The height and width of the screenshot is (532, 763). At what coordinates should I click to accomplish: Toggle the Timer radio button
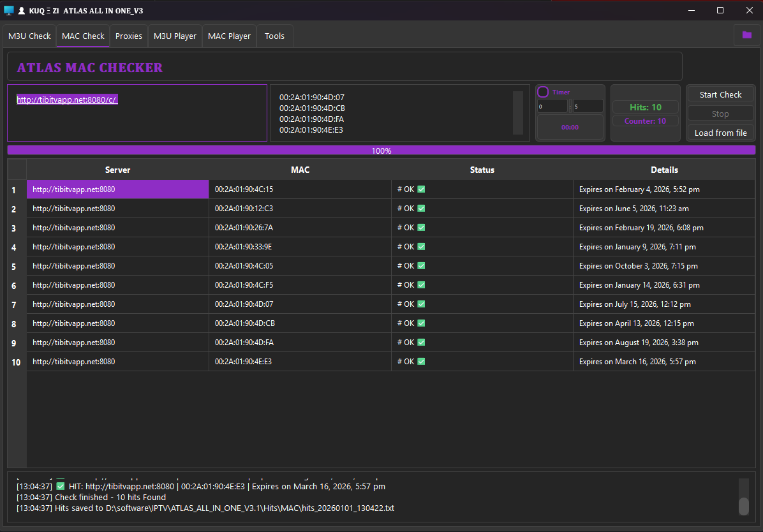click(543, 92)
